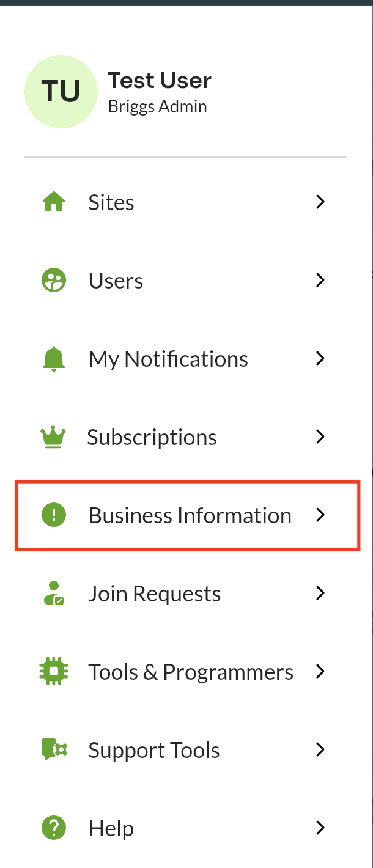Expand the Help chevron arrow
This screenshot has width=373, height=868.
320,828
